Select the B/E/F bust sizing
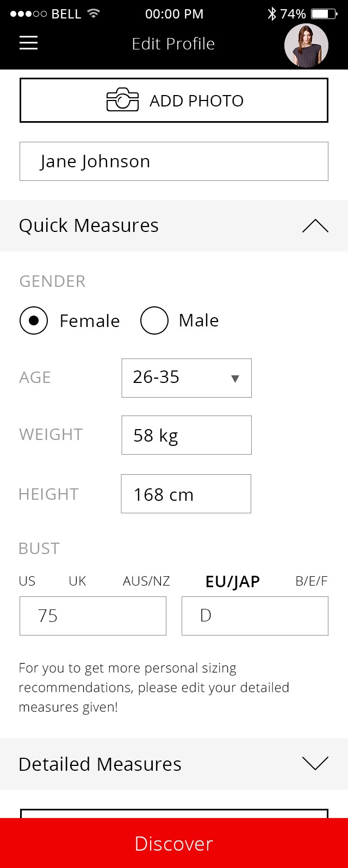This screenshot has height=868, width=348. (x=312, y=581)
